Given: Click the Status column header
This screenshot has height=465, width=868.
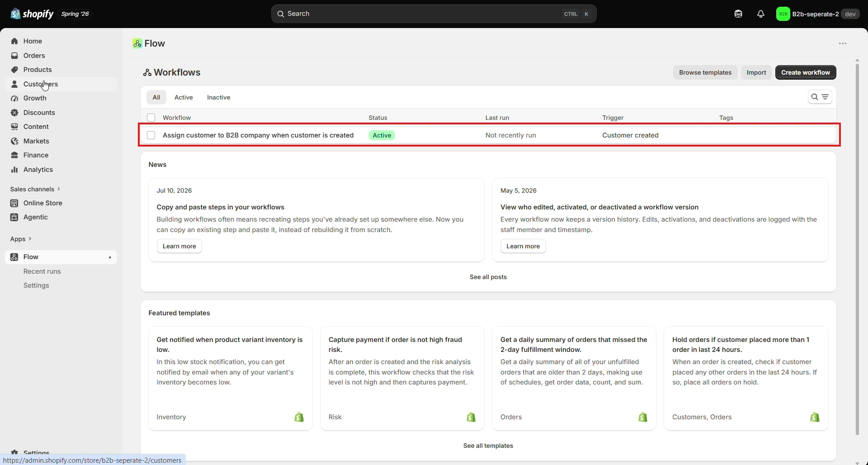Looking at the screenshot, I should [x=378, y=118].
